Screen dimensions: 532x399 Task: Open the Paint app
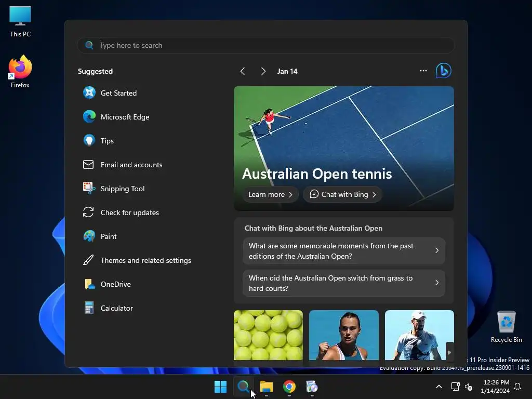(x=100, y=236)
